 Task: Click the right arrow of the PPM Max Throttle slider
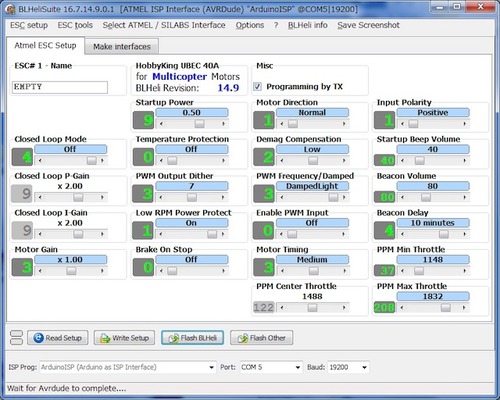pyautogui.click(x=464, y=307)
